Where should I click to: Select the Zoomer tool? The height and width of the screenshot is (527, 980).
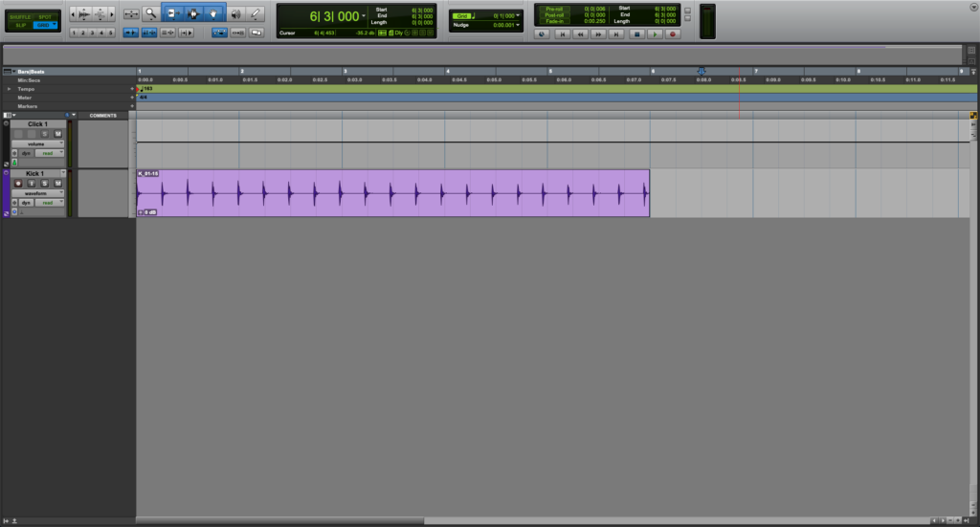151,13
